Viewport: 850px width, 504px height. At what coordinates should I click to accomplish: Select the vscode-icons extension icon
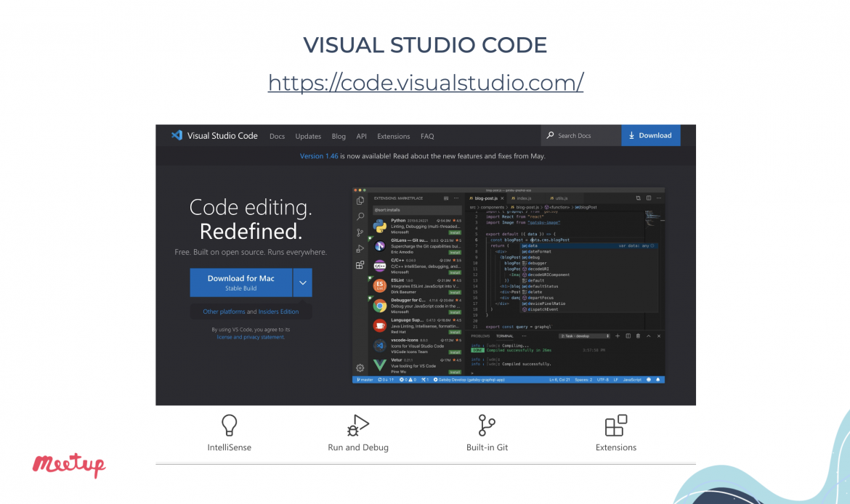(x=380, y=345)
